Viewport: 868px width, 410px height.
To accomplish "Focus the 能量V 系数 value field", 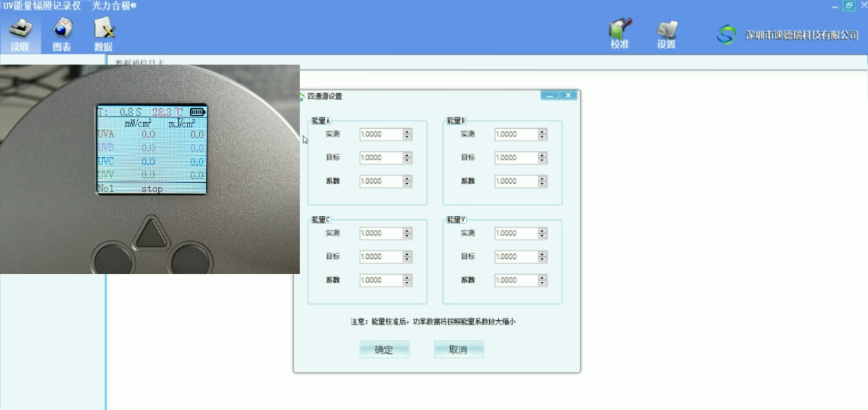I will (516, 280).
